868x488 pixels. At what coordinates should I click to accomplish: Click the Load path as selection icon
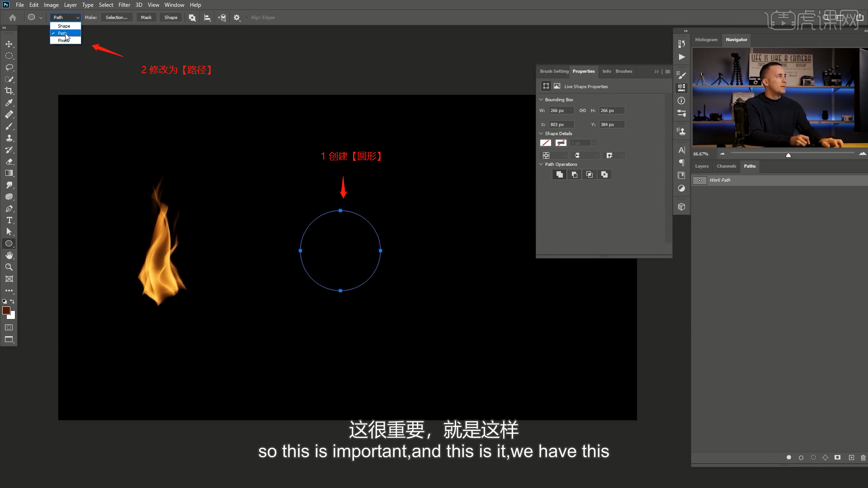[x=813, y=458]
